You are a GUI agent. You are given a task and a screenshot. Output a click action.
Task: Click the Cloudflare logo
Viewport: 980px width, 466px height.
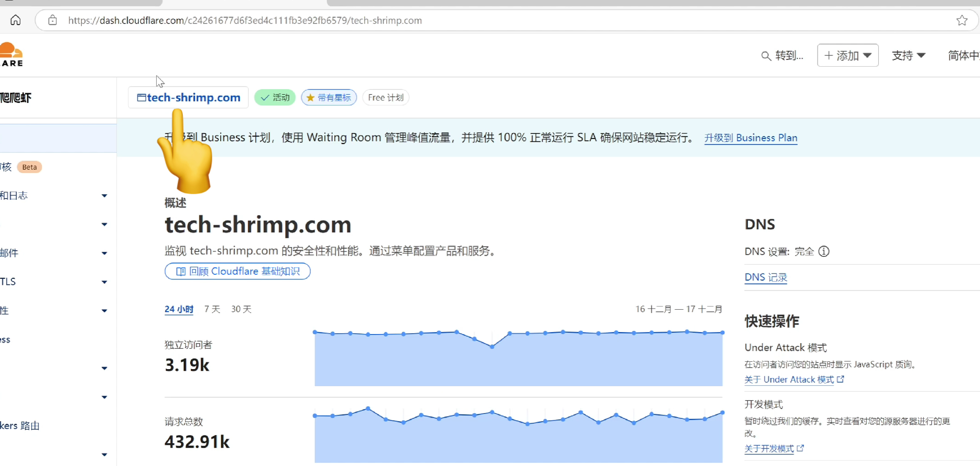11,55
